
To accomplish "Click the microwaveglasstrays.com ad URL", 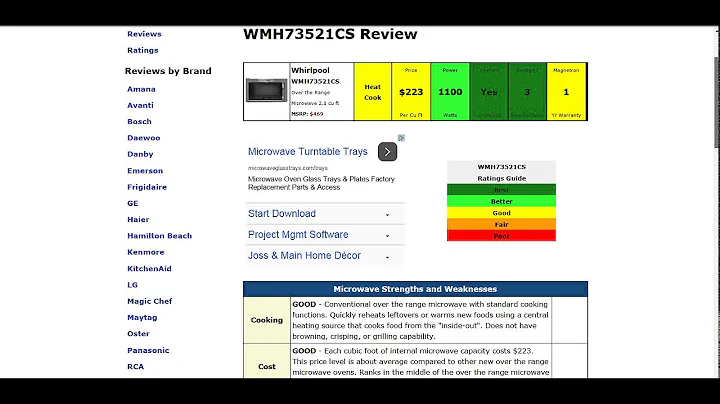I will (x=288, y=168).
